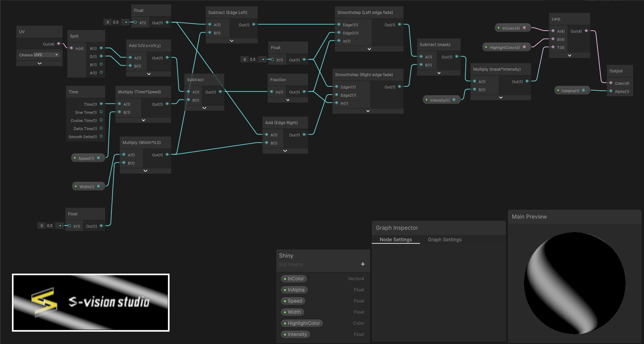This screenshot has height=344, width=644.
Task: Click Edge2(1) port of Smoothstep (Right edge fade)
Action: (x=336, y=95)
